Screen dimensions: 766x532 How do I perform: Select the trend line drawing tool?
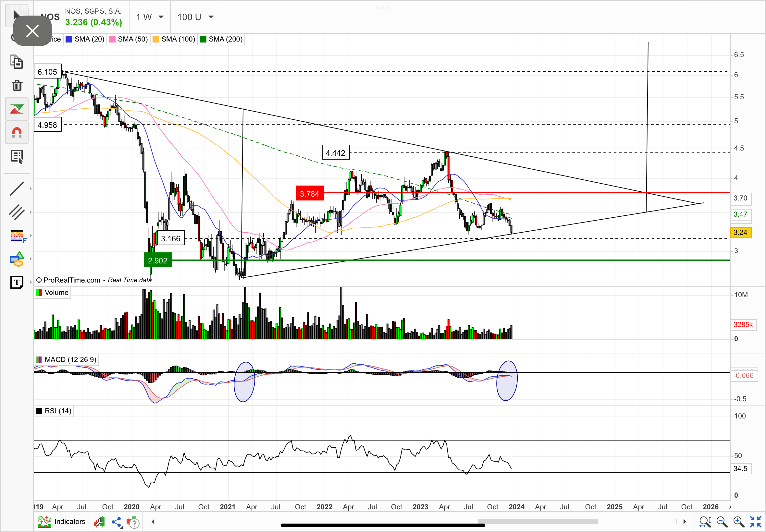coord(17,189)
